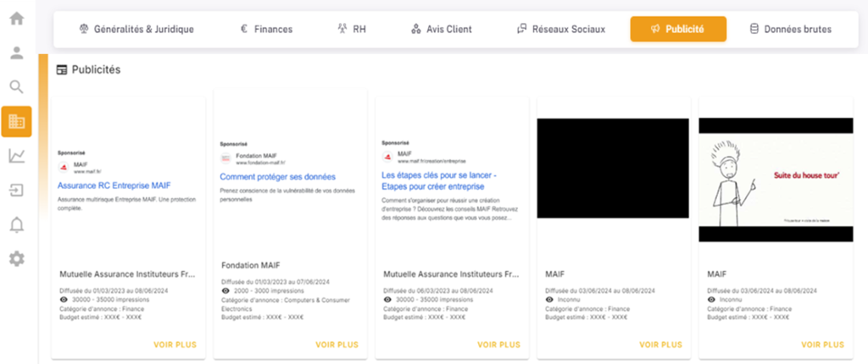Click VOIR PLUS on Assurance RC Entreprise card
Screen dimensions: 868x364
[x=175, y=345]
